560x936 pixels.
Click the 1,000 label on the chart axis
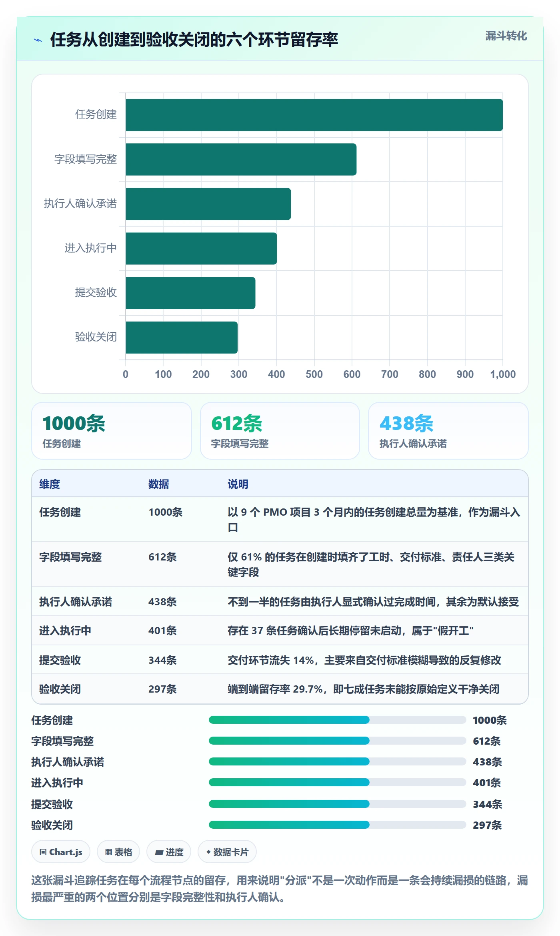click(503, 374)
